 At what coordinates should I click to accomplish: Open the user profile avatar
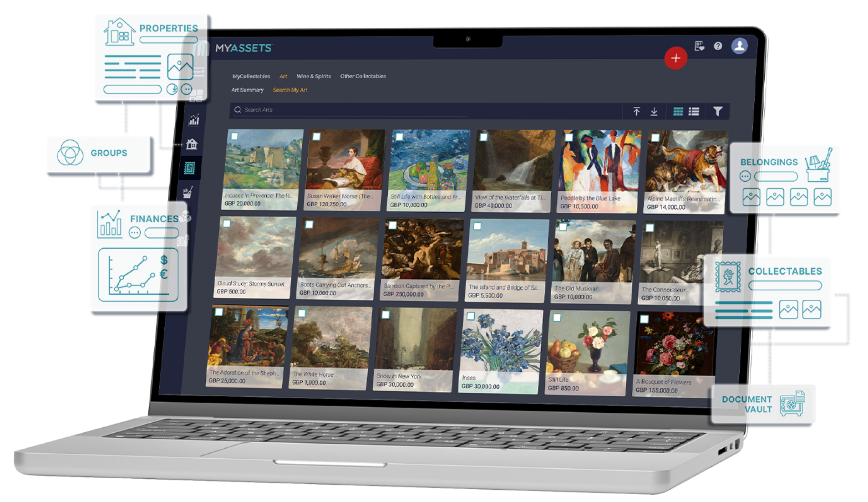(739, 46)
